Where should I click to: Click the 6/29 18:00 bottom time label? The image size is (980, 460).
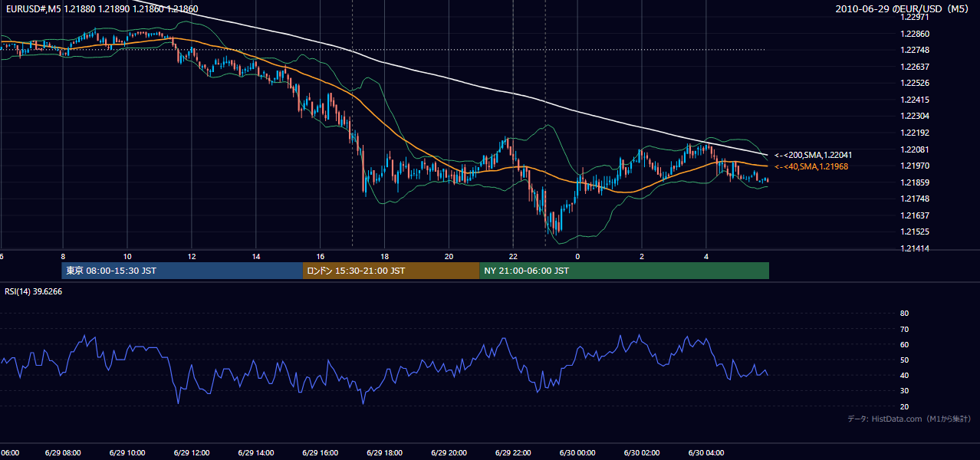[385, 453]
